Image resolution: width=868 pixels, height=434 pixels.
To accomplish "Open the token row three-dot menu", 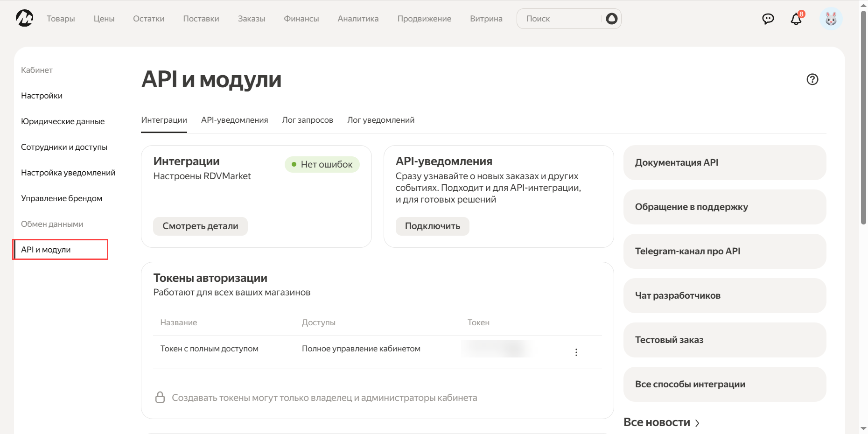I will (576, 352).
